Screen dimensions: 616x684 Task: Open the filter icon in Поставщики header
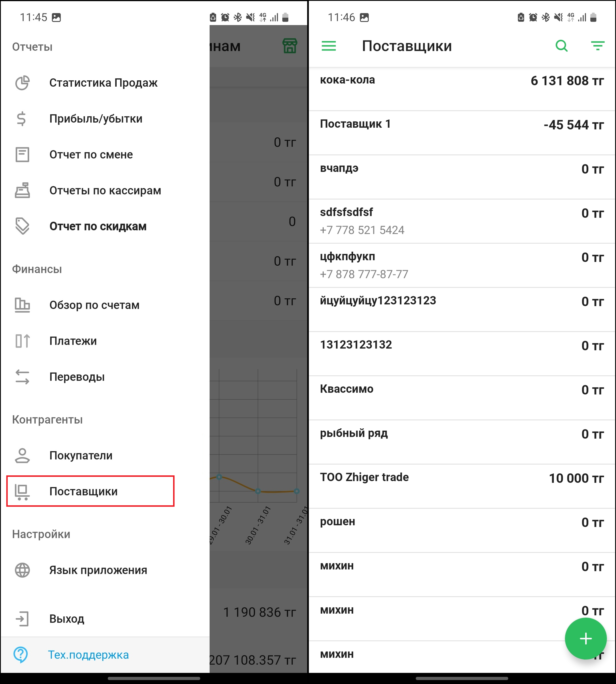[x=597, y=46]
